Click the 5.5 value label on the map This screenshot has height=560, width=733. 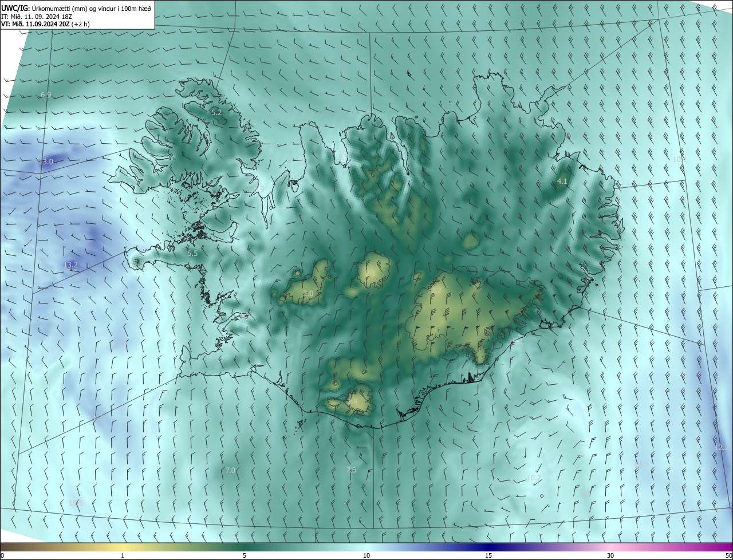192,253
